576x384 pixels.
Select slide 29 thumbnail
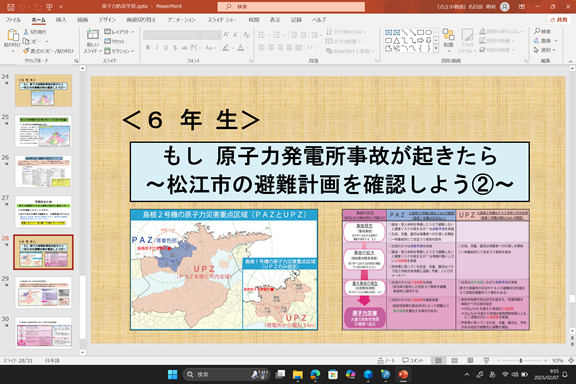43,293
